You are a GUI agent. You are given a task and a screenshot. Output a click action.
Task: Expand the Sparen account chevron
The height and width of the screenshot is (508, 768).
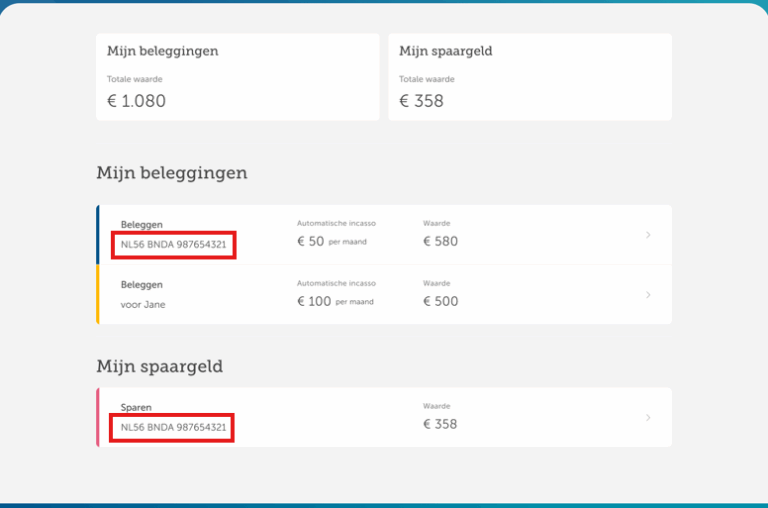[x=648, y=418]
